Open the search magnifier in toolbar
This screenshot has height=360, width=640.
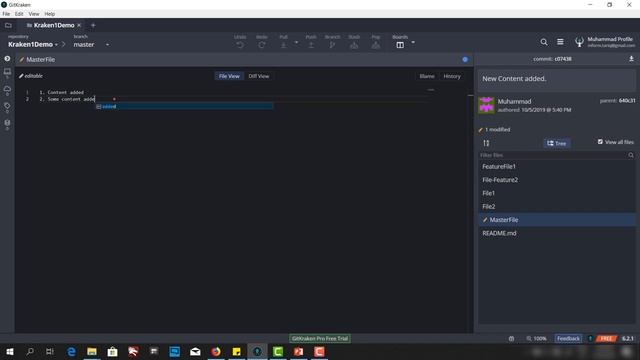544,42
